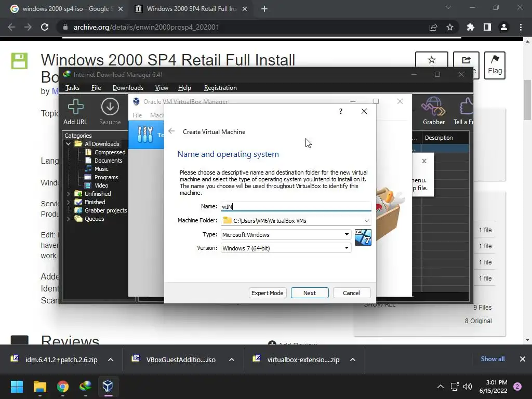Open the Downloads menu in IDM
Viewport: 532px width, 399px height.
[128, 88]
